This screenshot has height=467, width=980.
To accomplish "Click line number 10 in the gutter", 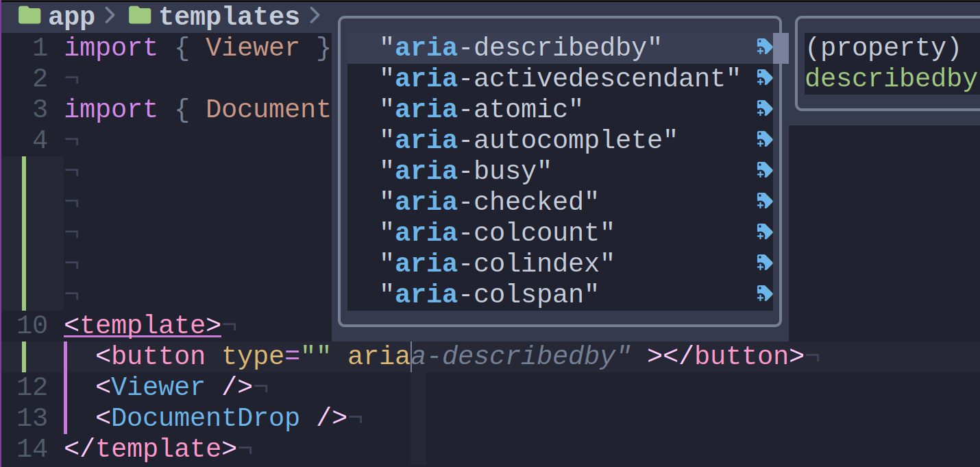I will click(32, 324).
